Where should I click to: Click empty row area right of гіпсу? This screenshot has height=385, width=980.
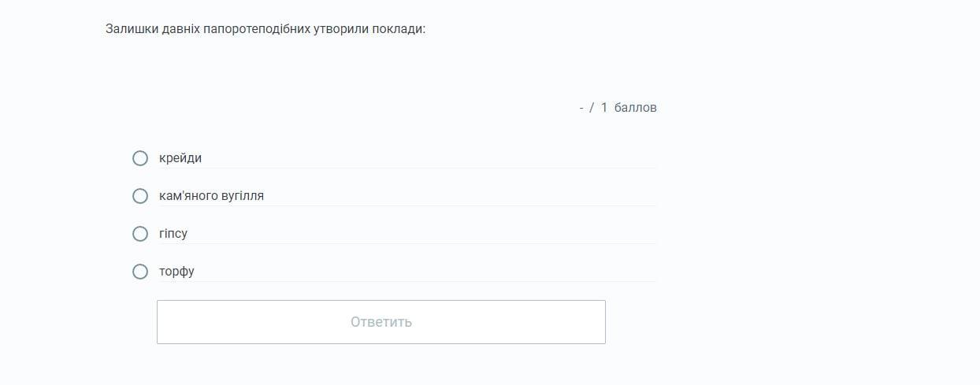pyautogui.click(x=433, y=234)
